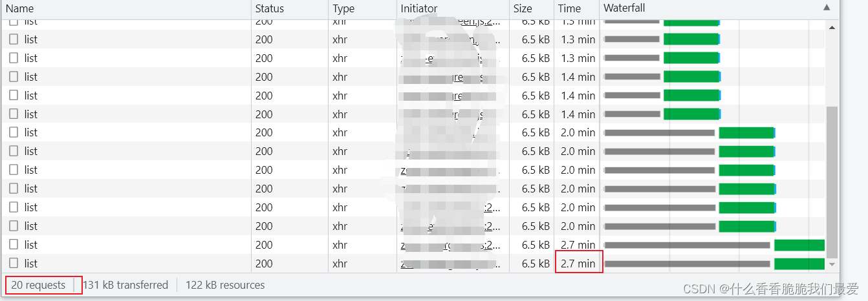Click the "20 requests" count in the status bar
The width and height of the screenshot is (868, 301).
(38, 285)
